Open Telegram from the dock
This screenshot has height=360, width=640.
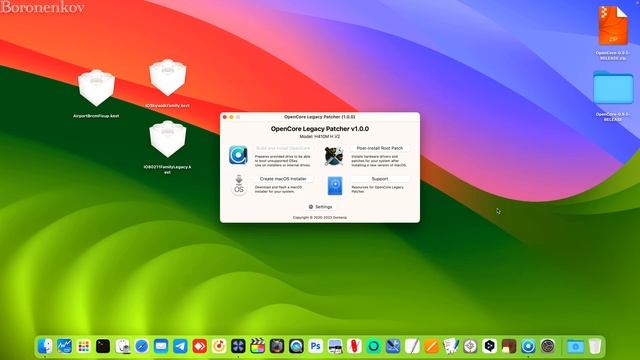point(180,346)
